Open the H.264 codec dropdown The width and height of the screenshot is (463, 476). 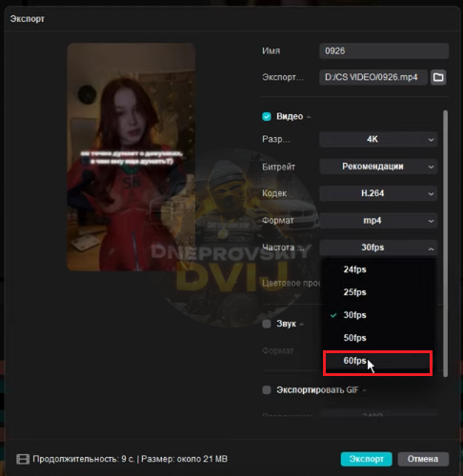378,193
